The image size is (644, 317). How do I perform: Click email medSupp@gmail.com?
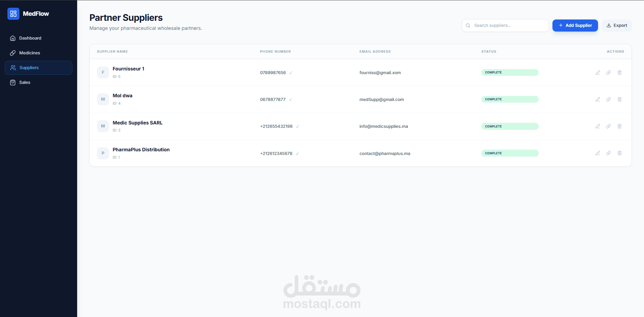pos(382,100)
